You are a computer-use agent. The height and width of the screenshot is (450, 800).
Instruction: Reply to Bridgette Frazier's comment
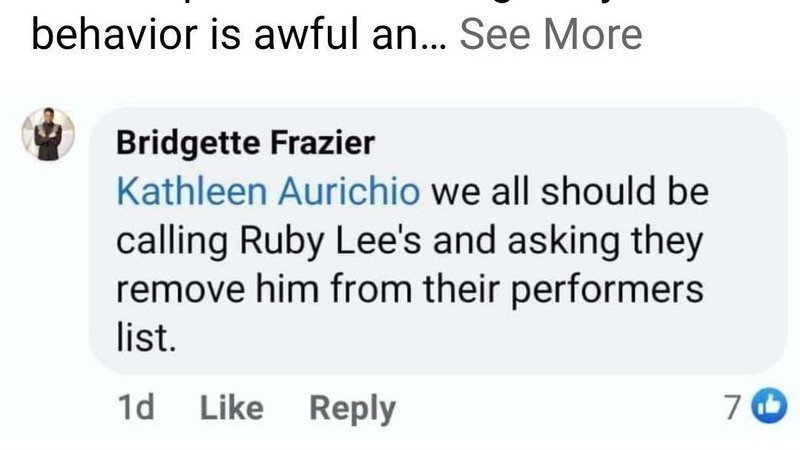coord(352,408)
